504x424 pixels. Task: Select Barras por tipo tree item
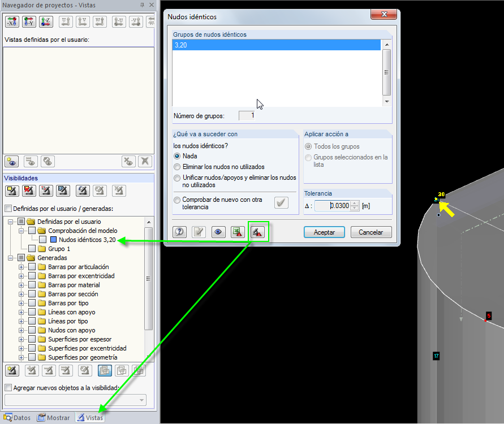pyautogui.click(x=68, y=303)
